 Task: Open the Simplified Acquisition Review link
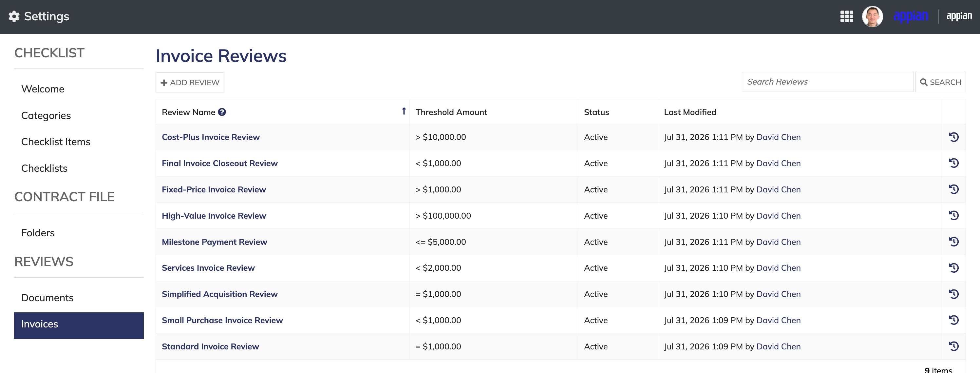(x=219, y=294)
